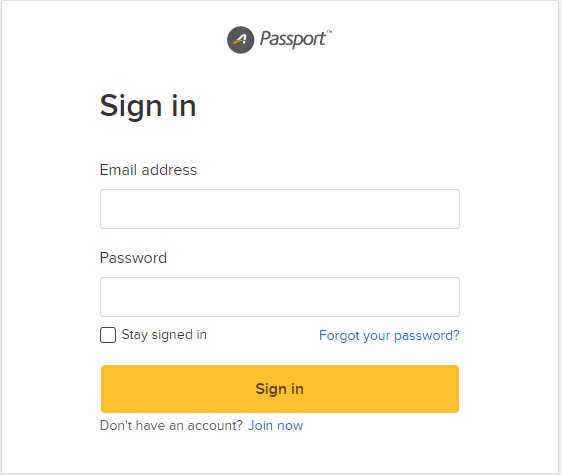Open the 'Forgot your password?' link
Viewport: 562px width, 475px height.
pos(389,336)
